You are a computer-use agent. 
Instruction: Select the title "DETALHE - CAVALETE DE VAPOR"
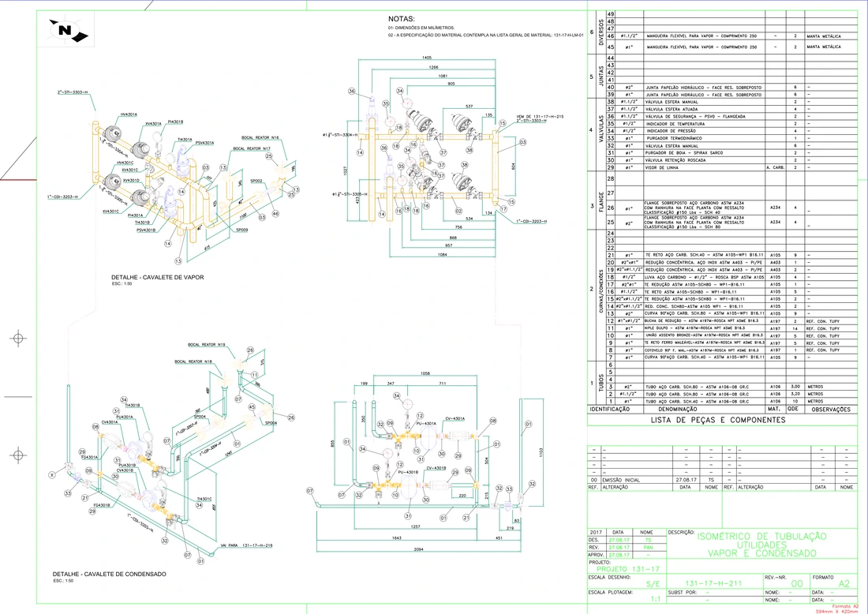[x=158, y=277]
